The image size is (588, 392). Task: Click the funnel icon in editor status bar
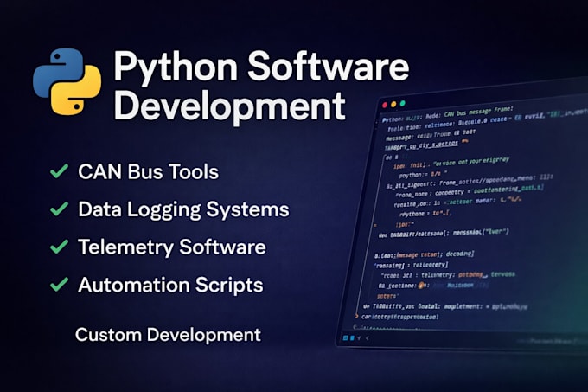[x=359, y=338]
